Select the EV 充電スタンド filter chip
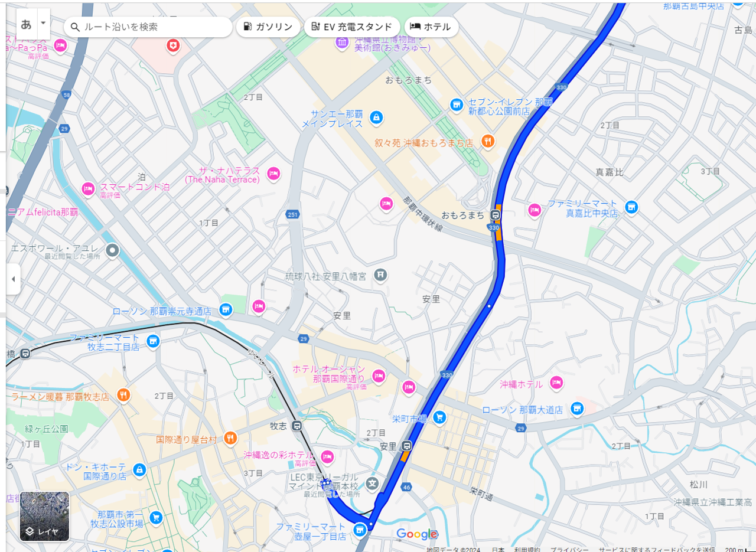Screen dimensions: 756x552 coord(352,27)
